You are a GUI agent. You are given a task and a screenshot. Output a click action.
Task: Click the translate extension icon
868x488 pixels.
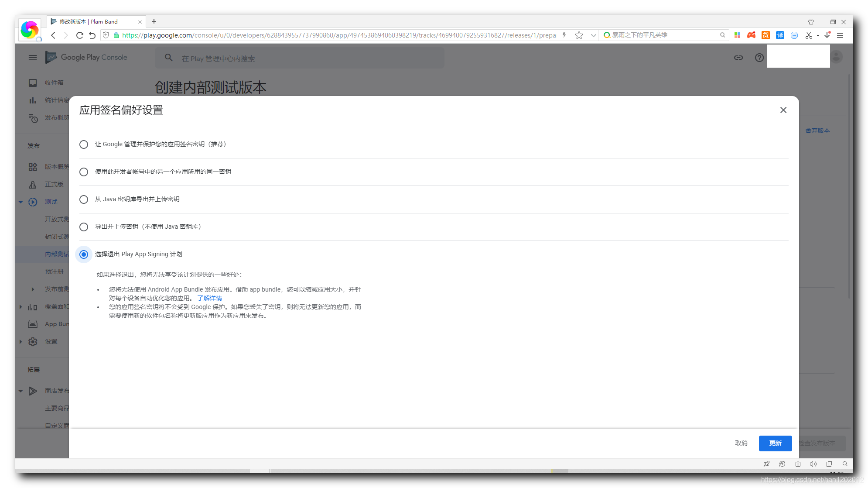coord(780,35)
